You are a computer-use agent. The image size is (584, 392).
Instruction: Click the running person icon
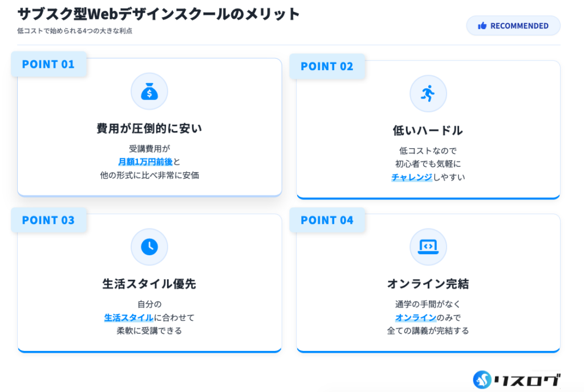pos(428,93)
